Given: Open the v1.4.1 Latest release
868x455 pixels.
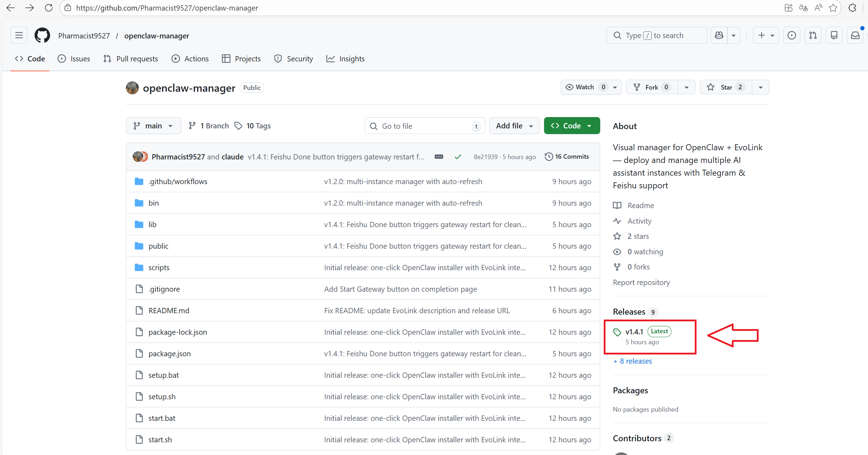Looking at the screenshot, I should click(x=634, y=332).
